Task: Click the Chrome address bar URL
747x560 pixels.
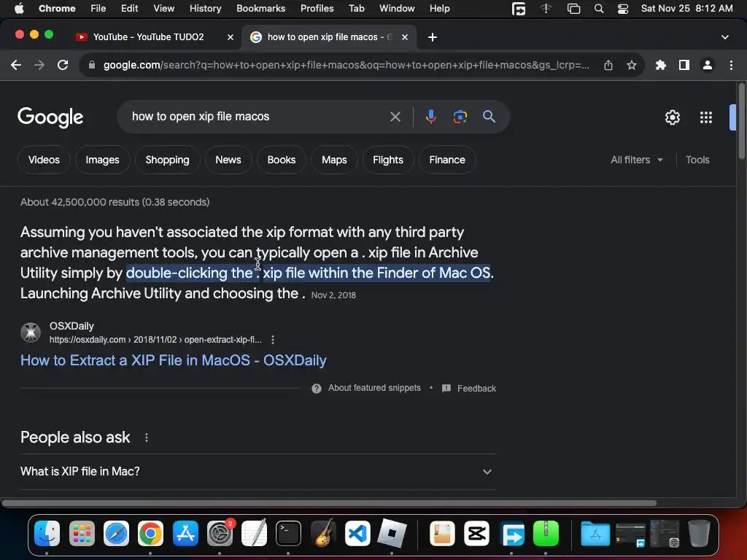Action: [346, 65]
